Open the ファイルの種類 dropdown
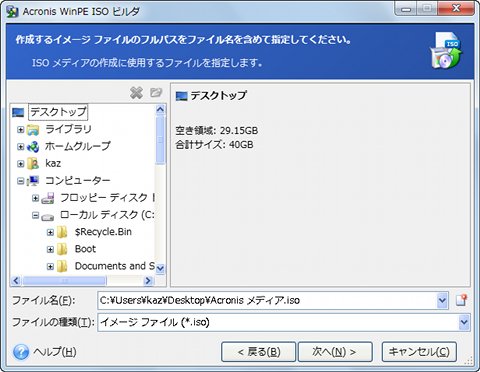The image size is (480, 372). pyautogui.click(x=464, y=322)
